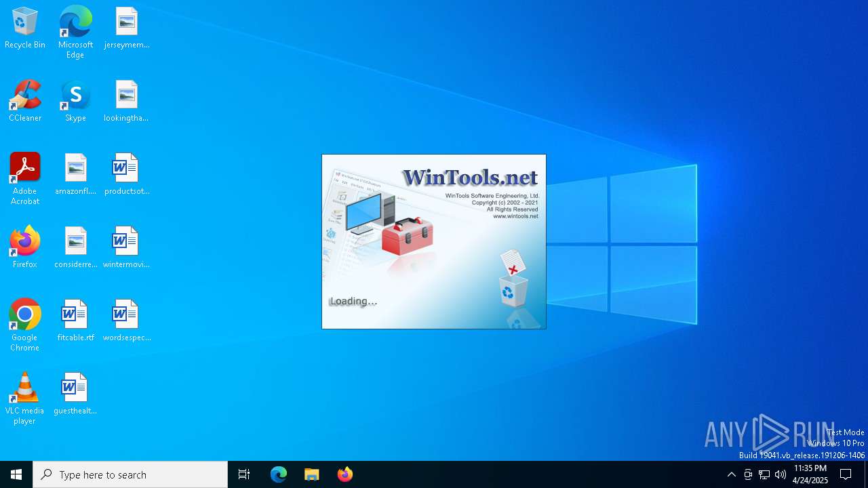Open Task View from the taskbar
Screen dimensions: 868x488
pyautogui.click(x=244, y=474)
